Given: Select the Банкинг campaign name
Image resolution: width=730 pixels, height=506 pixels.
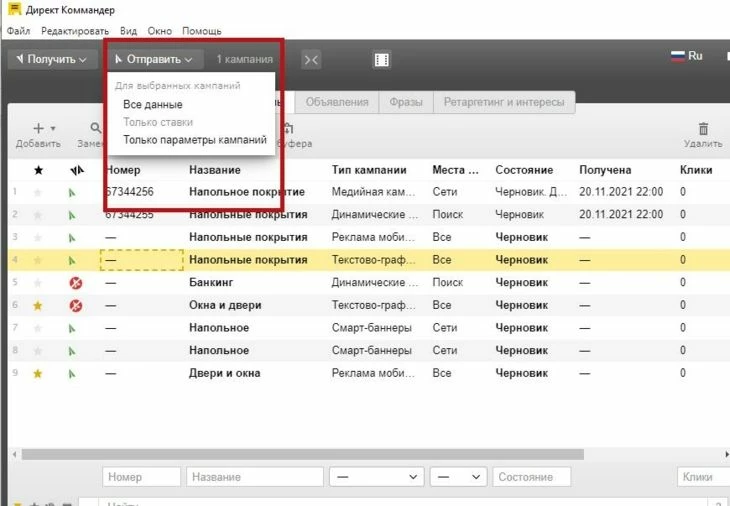Looking at the screenshot, I should pos(211,283).
